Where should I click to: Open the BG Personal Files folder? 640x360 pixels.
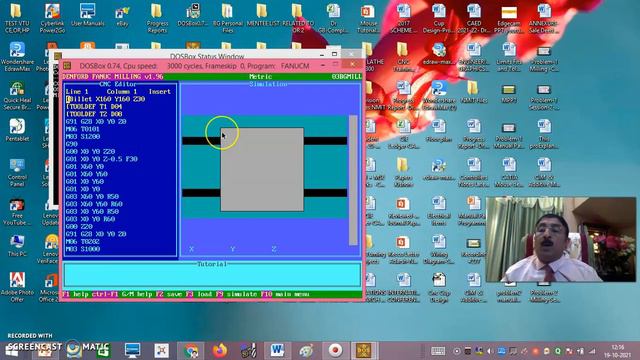[x=227, y=18]
